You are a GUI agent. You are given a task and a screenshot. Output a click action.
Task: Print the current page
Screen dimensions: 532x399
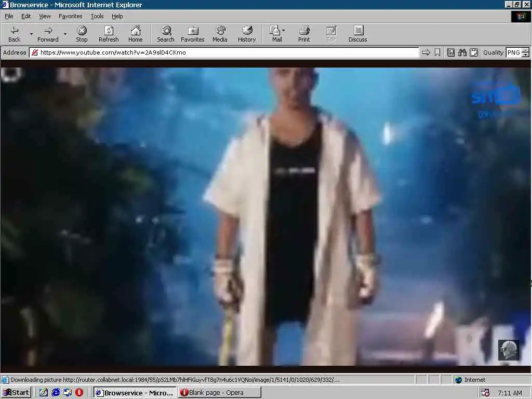click(x=304, y=34)
